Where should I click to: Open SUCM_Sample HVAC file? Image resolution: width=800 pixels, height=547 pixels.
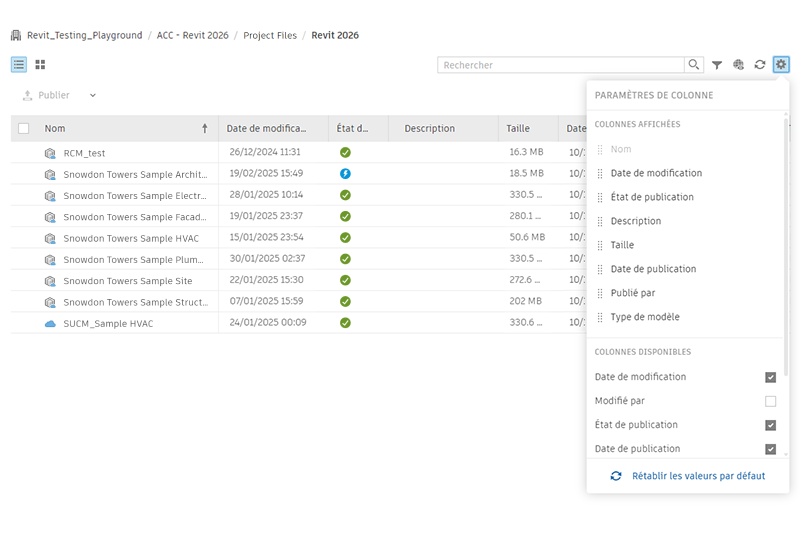click(108, 324)
